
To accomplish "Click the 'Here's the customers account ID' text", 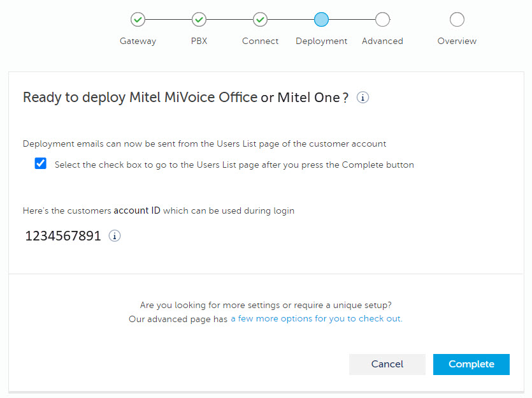I will pos(159,211).
